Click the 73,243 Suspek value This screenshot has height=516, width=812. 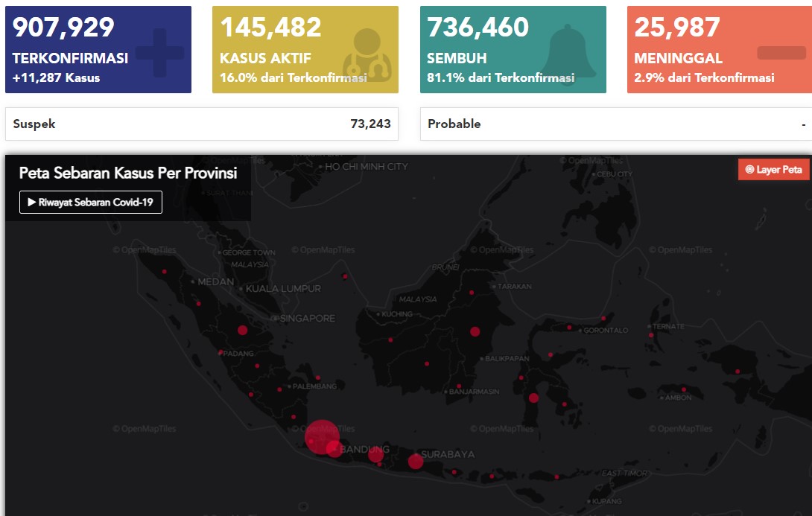371,124
